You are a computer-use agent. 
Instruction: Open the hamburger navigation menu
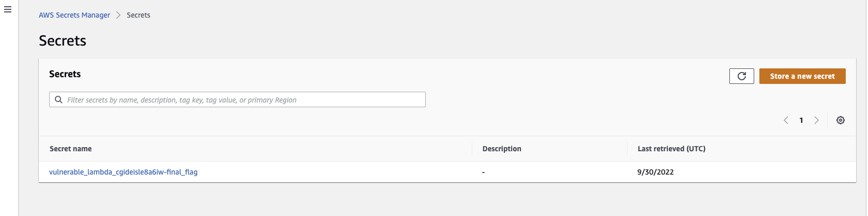(8, 9)
